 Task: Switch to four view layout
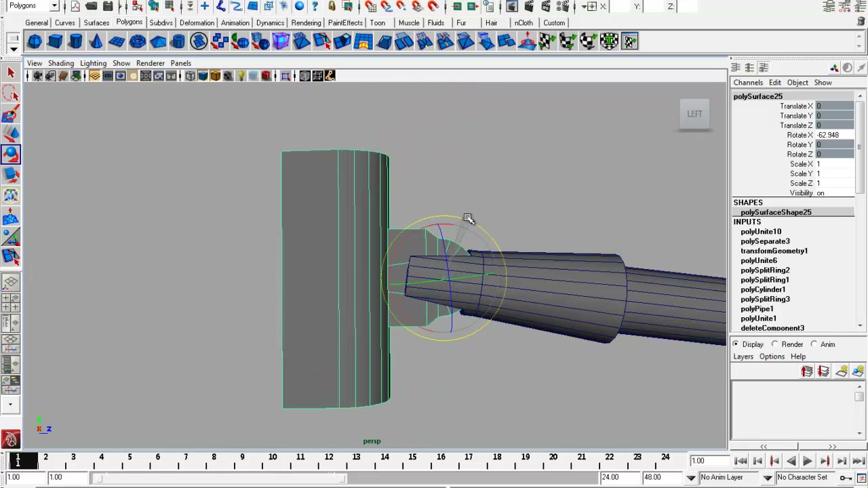click(10, 302)
